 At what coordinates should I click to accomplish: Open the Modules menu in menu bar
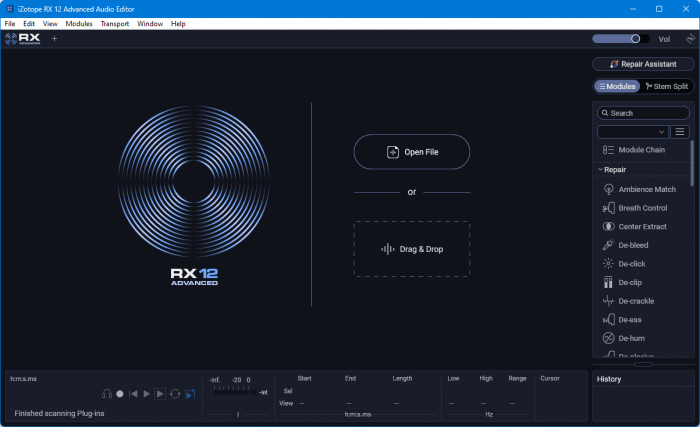point(79,24)
